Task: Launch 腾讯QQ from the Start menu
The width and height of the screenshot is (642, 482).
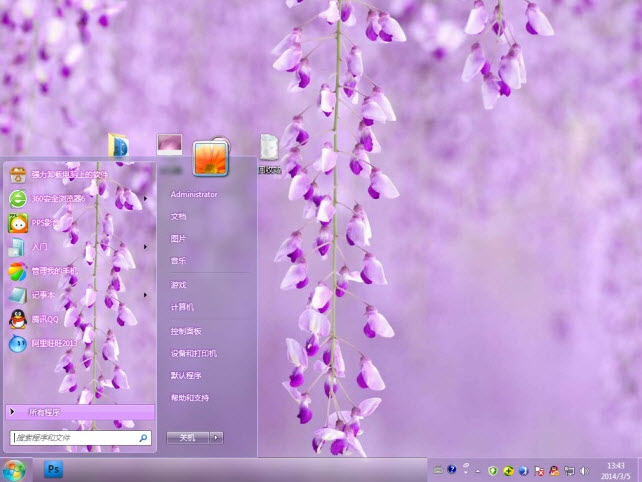Action: 45,319
